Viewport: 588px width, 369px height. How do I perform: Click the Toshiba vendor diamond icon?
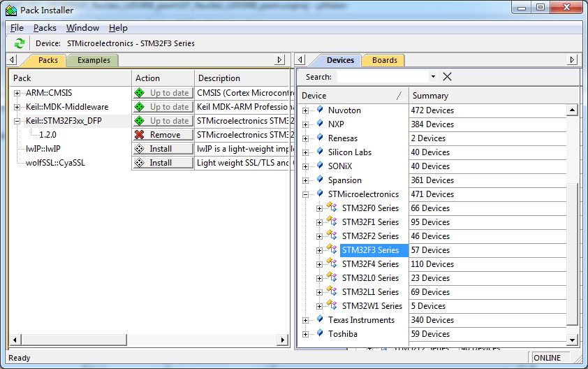(x=320, y=333)
